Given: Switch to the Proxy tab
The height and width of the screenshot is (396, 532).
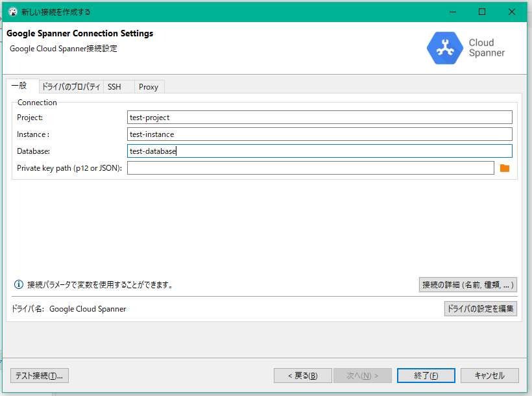Looking at the screenshot, I should click(x=149, y=86).
